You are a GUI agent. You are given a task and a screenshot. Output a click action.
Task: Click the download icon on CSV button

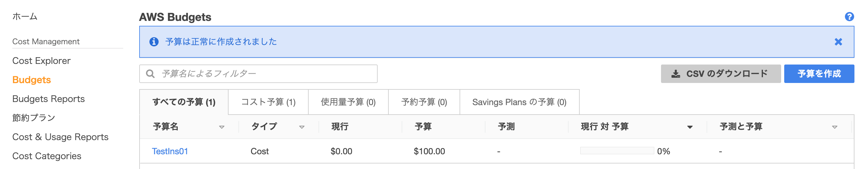675,74
